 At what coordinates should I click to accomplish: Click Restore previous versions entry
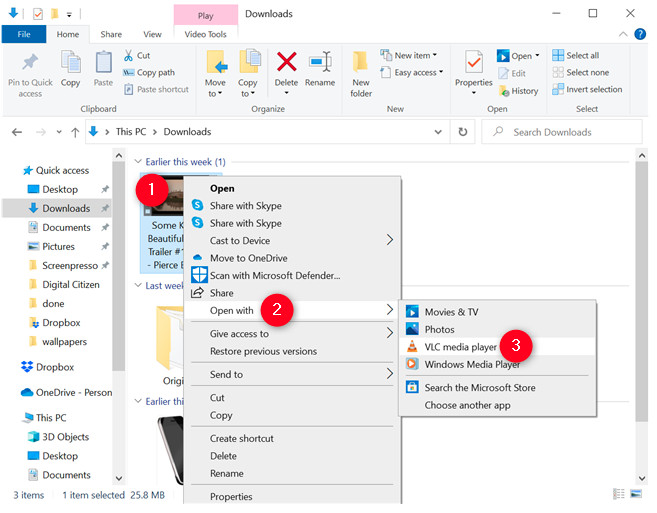pyautogui.click(x=292, y=352)
